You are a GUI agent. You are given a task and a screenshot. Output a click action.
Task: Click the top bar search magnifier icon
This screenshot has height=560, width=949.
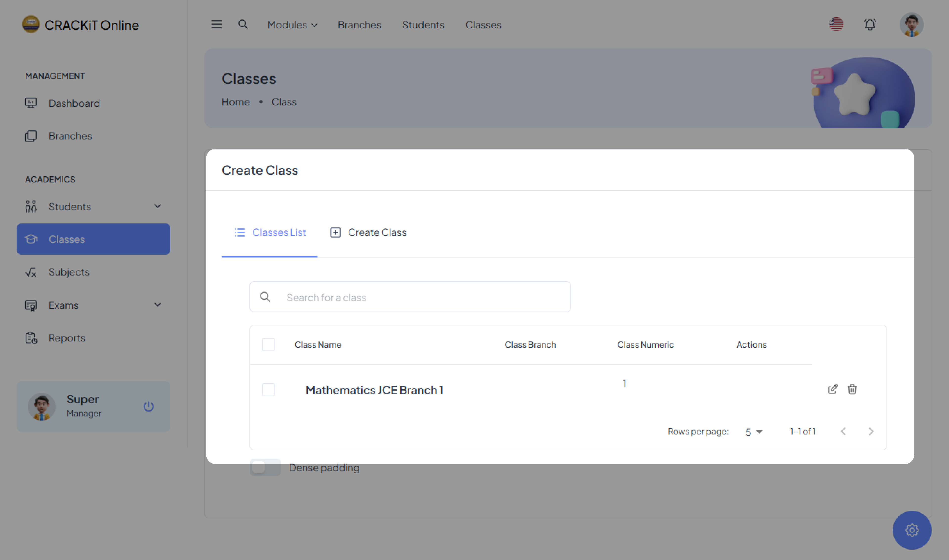243,24
